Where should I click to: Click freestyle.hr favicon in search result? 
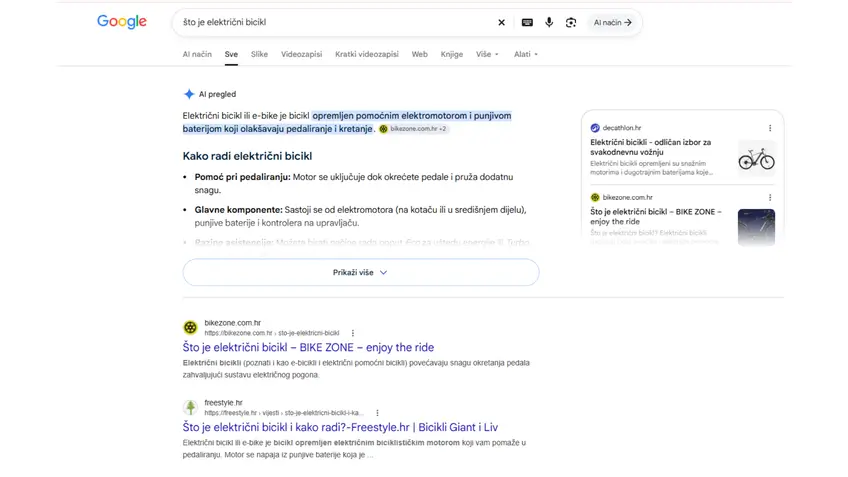click(x=190, y=407)
